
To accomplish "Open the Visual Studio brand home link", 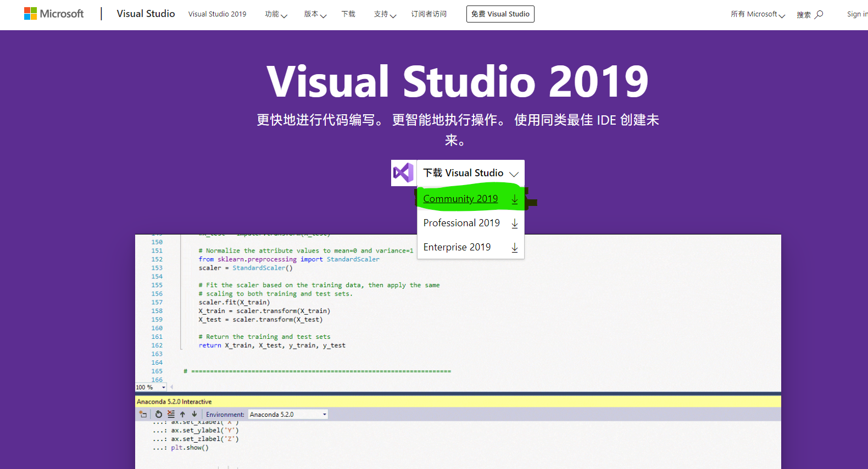I will [x=146, y=14].
